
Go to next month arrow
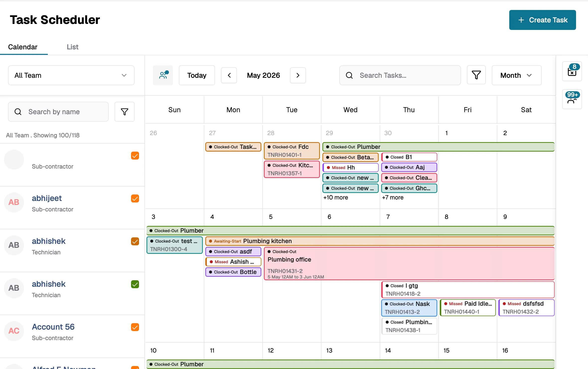pyautogui.click(x=298, y=75)
